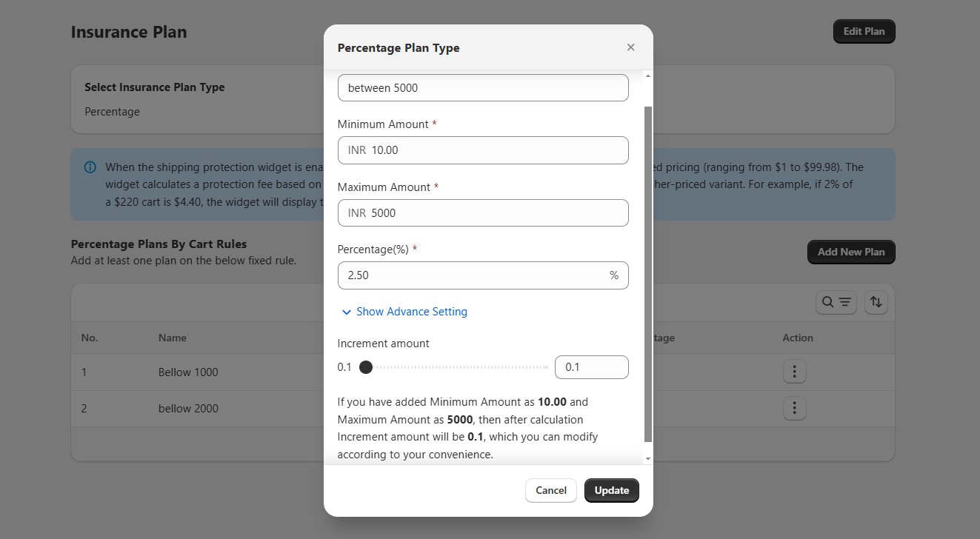
Task: Toggle the Show Advance Setting link
Action: point(411,312)
